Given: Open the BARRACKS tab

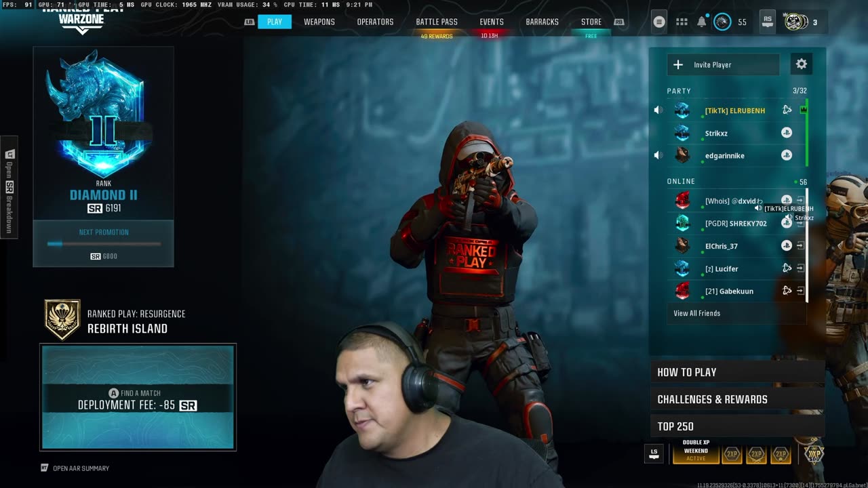Looking at the screenshot, I should pyautogui.click(x=542, y=22).
